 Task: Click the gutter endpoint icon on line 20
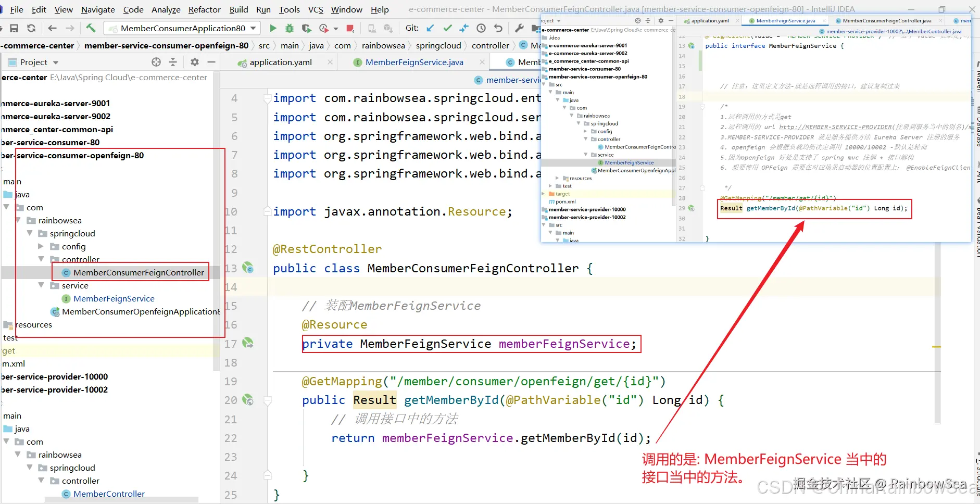pos(248,400)
